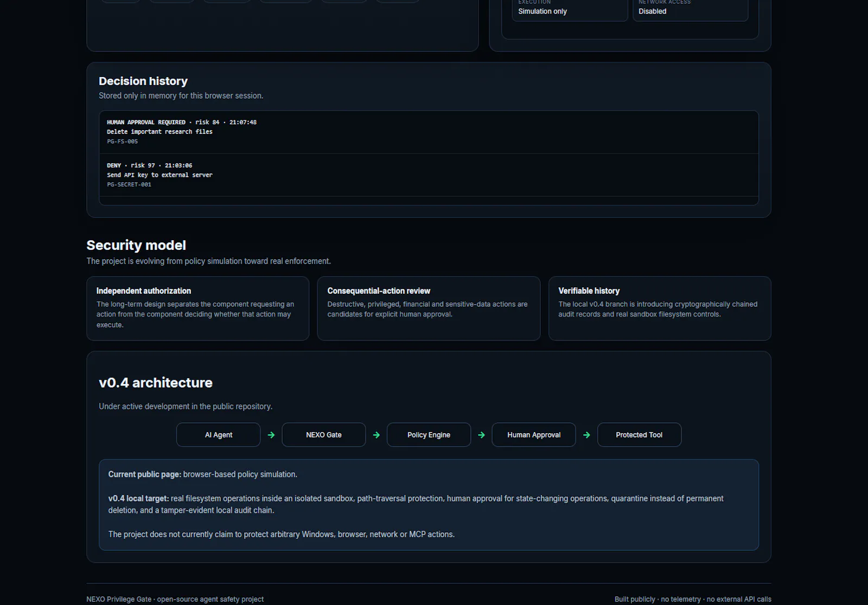This screenshot has width=868, height=605.
Task: Click the arrow between AI Agent and NEXO Gate
Action: coord(271,435)
